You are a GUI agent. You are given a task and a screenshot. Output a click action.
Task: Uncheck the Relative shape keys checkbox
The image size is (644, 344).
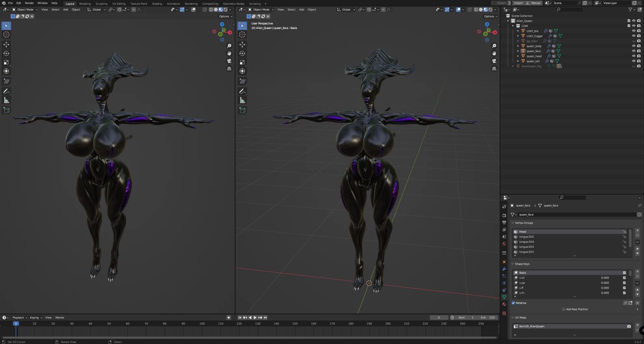(514, 303)
